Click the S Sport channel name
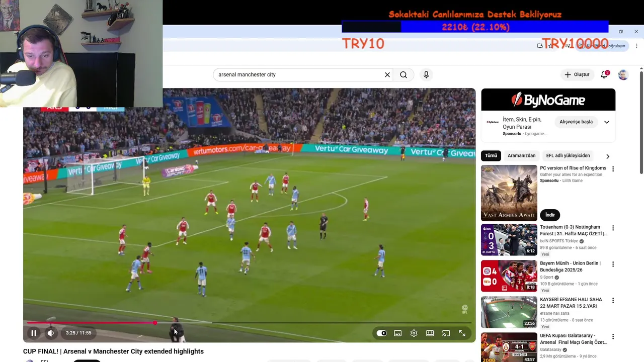Image resolution: width=644 pixels, height=362 pixels. [546, 278]
